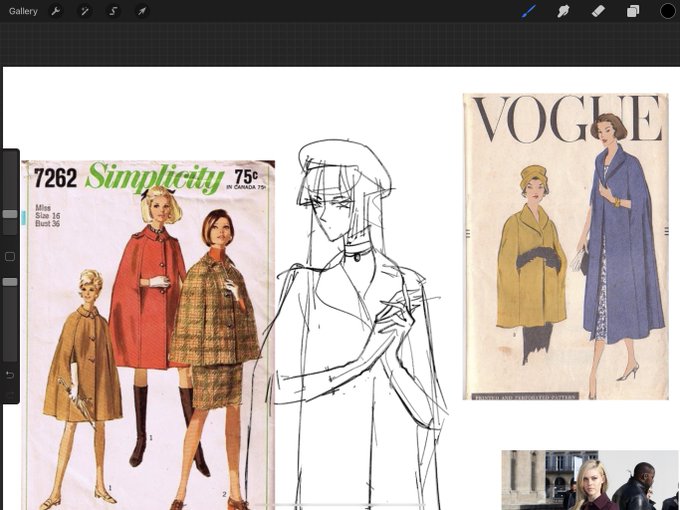
Task: Tap the Simplicity 7262 pattern reference image
Action: click(x=148, y=335)
